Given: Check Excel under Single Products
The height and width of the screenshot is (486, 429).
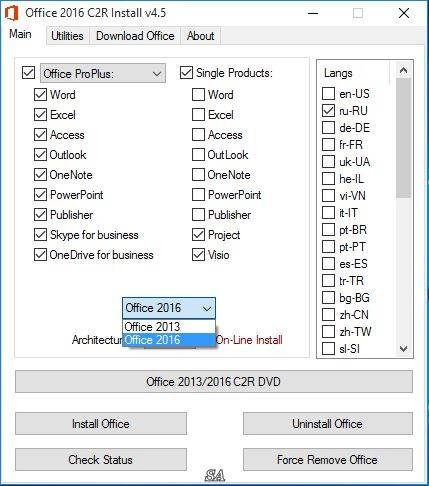Looking at the screenshot, I should tap(198, 115).
